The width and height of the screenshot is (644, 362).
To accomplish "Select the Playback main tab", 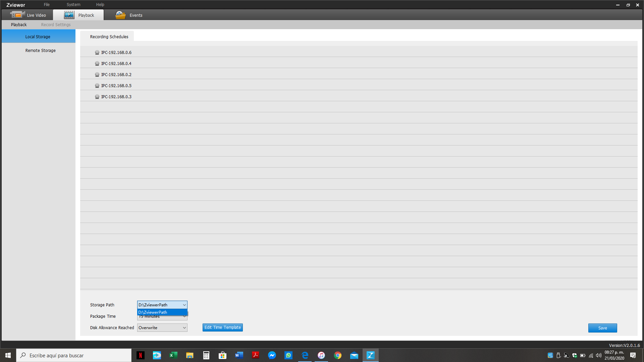I will point(78,15).
